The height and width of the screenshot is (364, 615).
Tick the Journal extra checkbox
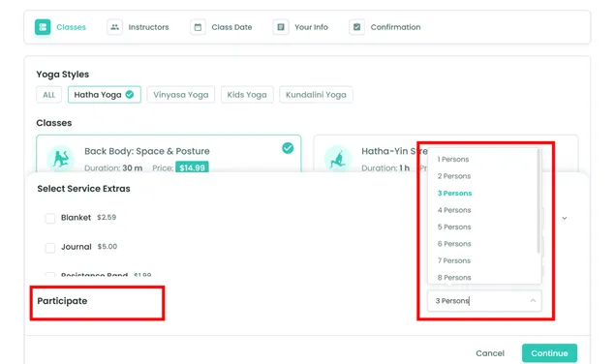click(x=50, y=248)
